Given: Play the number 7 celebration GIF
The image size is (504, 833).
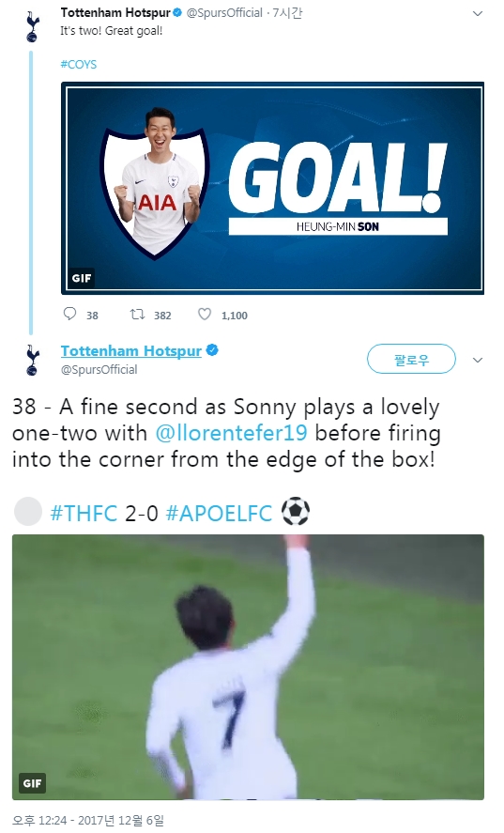Looking at the screenshot, I should click(248, 668).
